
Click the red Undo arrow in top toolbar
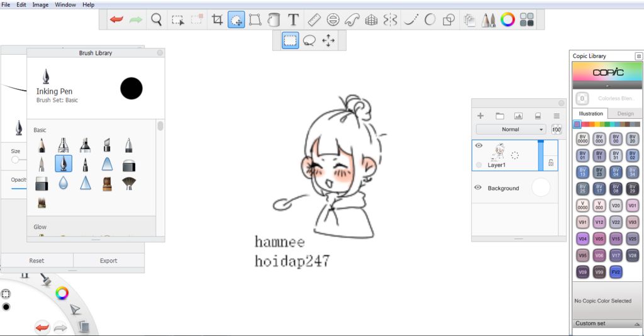(116, 20)
